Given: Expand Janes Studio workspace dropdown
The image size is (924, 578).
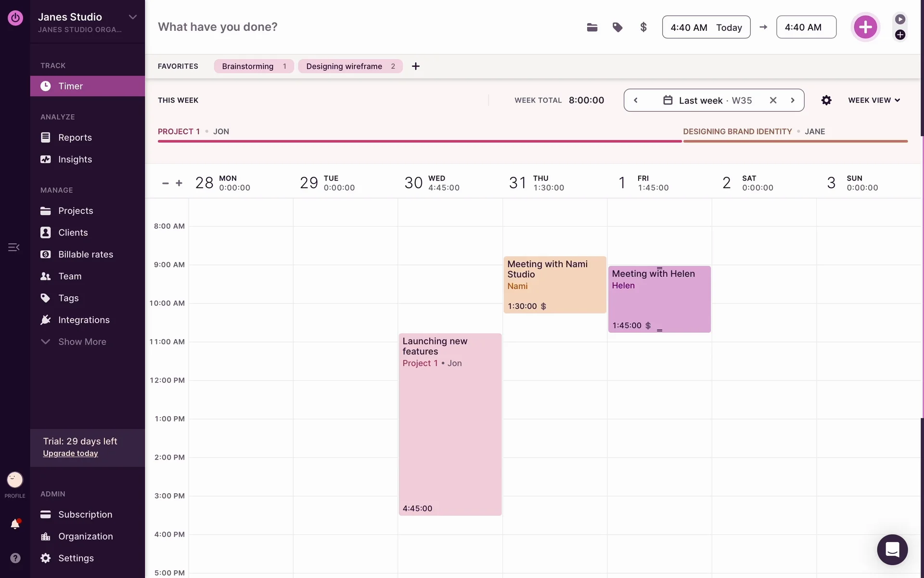Looking at the screenshot, I should (132, 17).
